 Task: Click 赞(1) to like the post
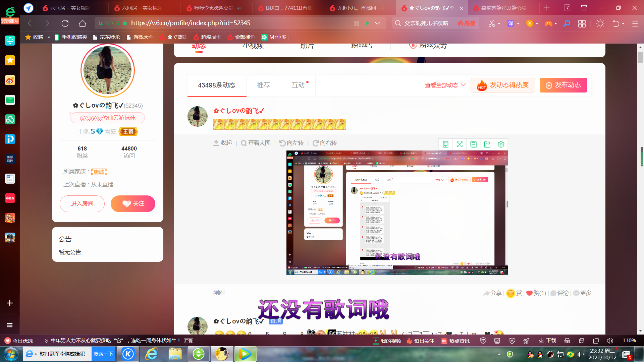pos(536,293)
